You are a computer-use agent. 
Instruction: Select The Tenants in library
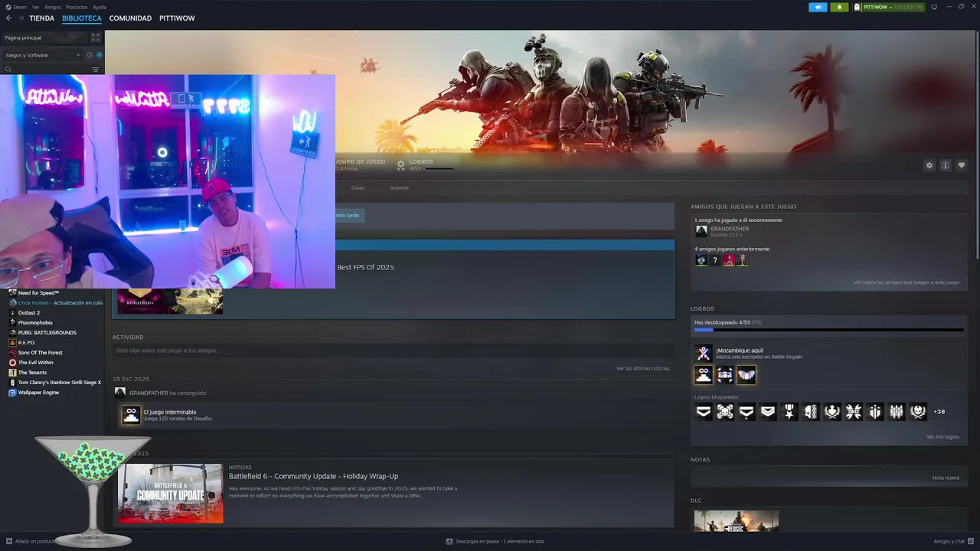coord(32,373)
